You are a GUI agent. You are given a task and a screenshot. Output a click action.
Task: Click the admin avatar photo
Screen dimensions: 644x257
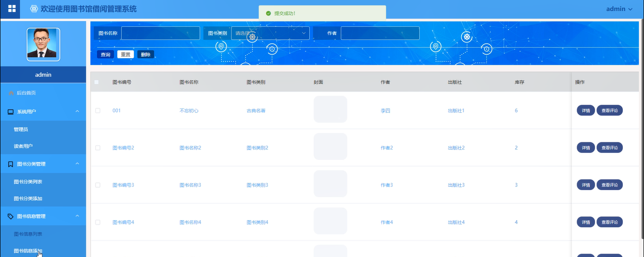[43, 44]
